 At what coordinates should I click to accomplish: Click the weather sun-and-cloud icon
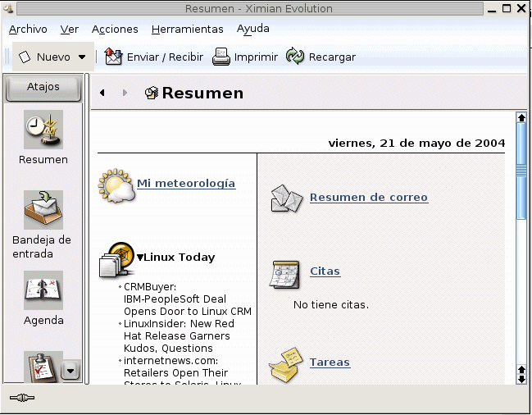click(116, 185)
